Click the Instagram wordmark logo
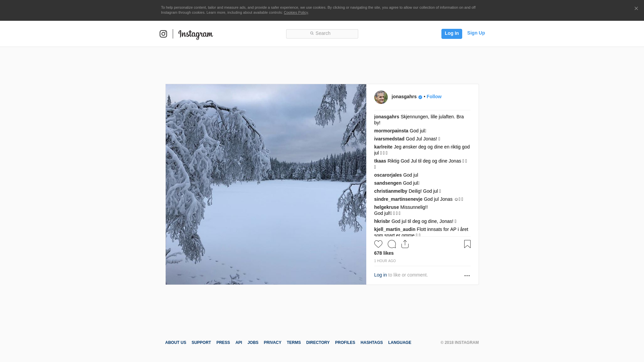This screenshot has width=644, height=362. pyautogui.click(x=196, y=34)
